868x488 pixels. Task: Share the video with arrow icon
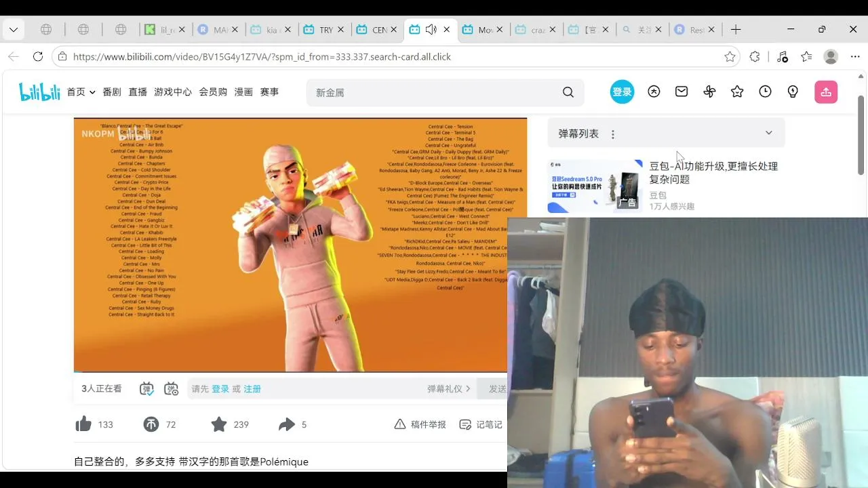pos(286,424)
